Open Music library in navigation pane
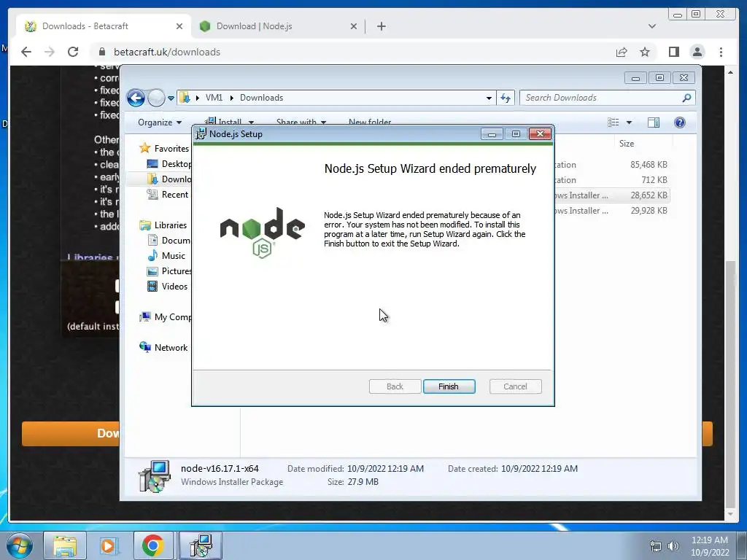The width and height of the screenshot is (747, 560). click(167, 256)
